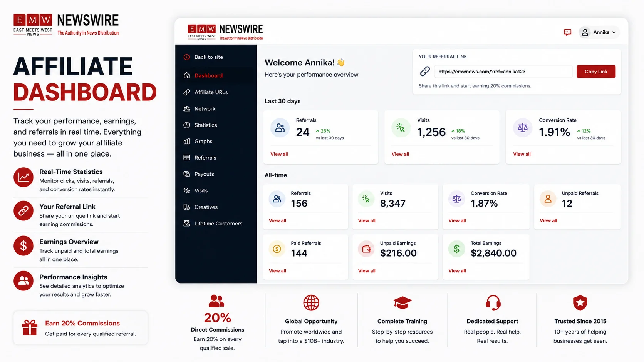Image resolution: width=644 pixels, height=362 pixels.
Task: View all for Last 30 days Referrals
Action: [279, 154]
